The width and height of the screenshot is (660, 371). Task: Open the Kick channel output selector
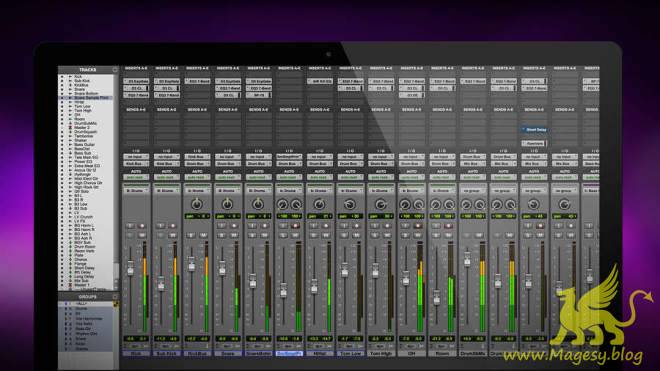pos(136,163)
